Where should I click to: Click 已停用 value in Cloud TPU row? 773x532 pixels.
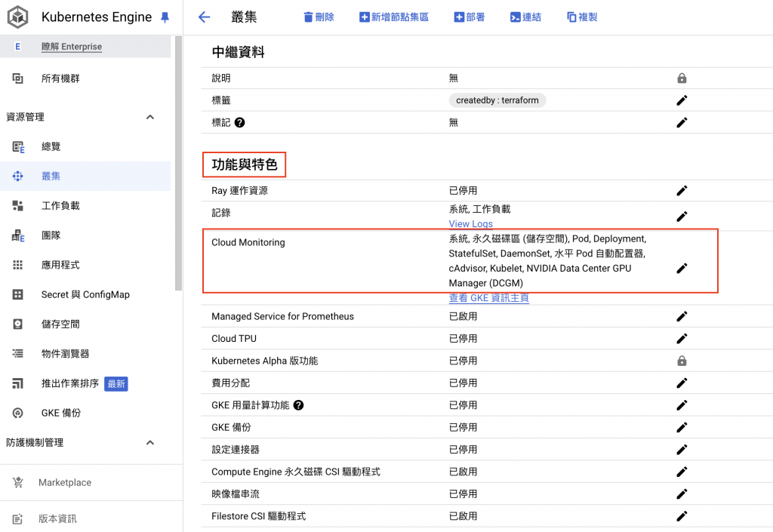click(463, 338)
